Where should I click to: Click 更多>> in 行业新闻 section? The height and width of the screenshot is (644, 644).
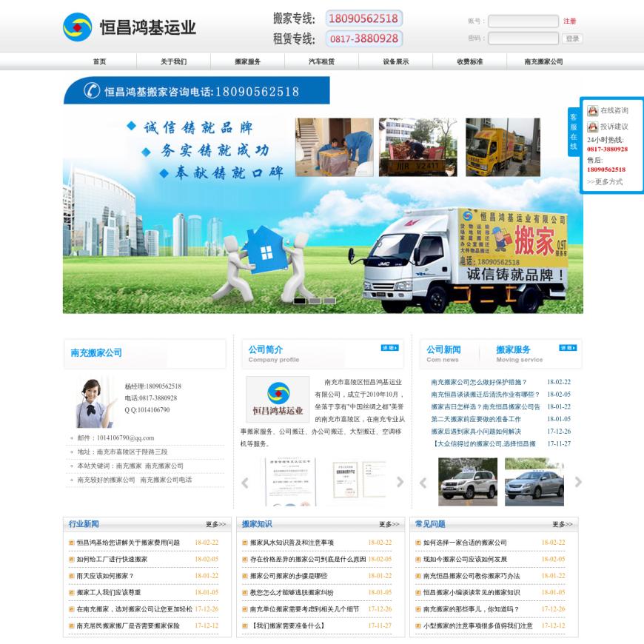[x=216, y=524]
